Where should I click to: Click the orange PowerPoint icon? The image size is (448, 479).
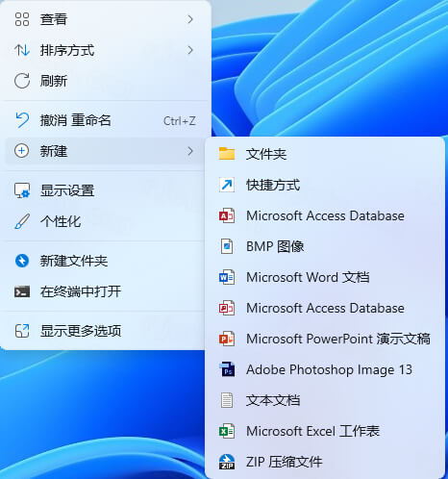(227, 339)
